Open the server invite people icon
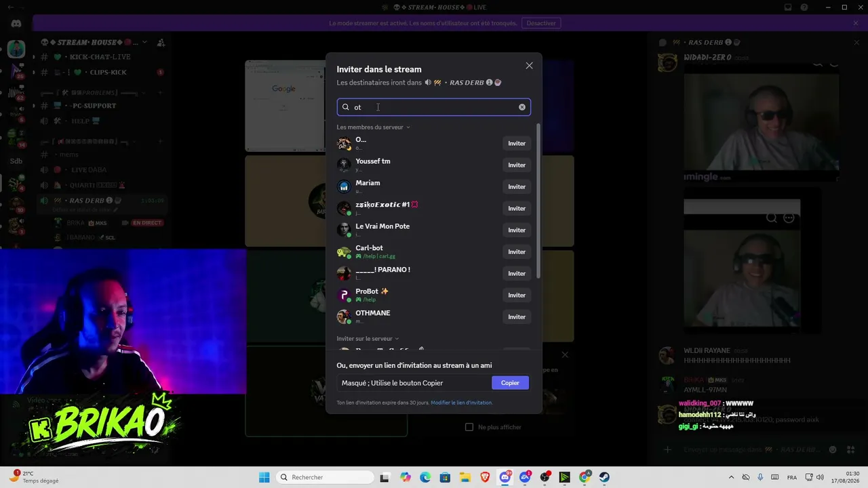The width and height of the screenshot is (868, 488). pos(161,42)
